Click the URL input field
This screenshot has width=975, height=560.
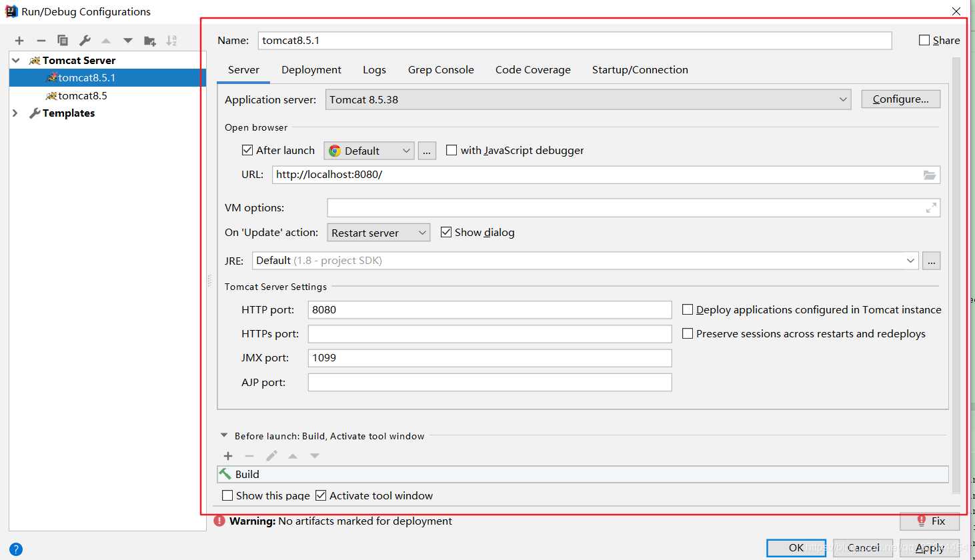coord(606,175)
